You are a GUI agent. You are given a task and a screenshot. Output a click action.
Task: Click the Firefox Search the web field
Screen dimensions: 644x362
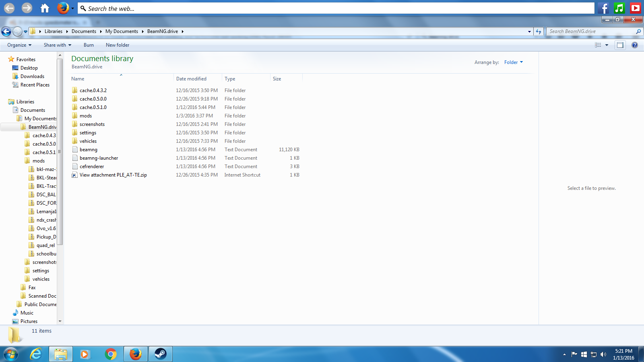tap(336, 8)
